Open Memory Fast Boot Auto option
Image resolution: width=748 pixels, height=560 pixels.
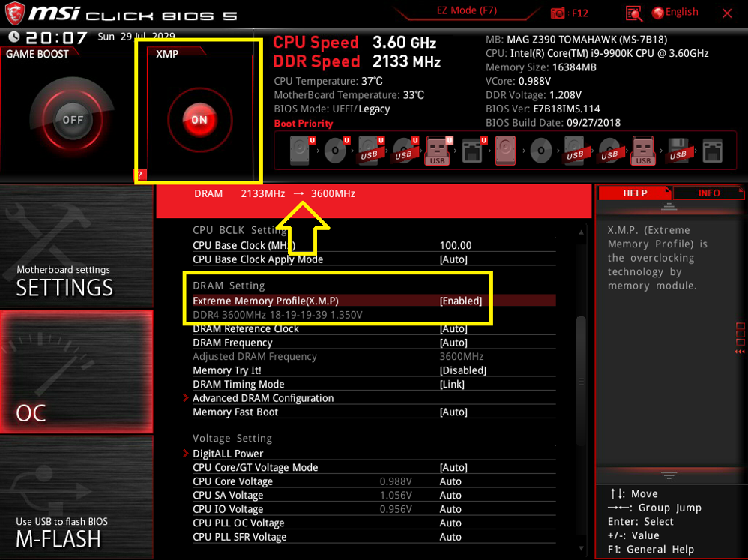(453, 412)
